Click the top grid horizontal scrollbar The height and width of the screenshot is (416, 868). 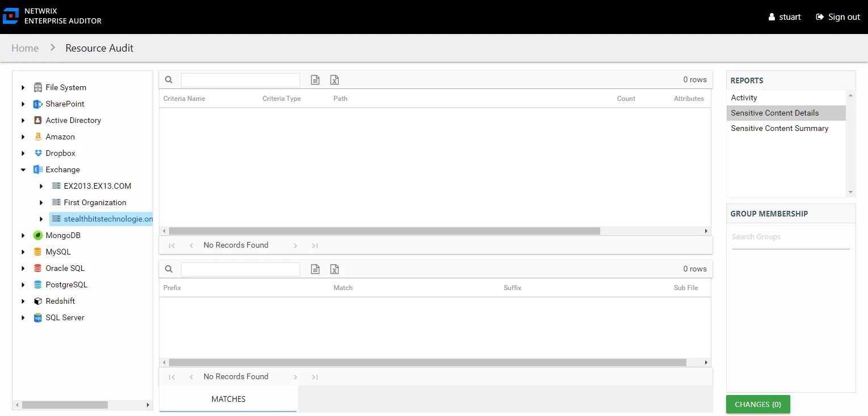click(x=385, y=231)
